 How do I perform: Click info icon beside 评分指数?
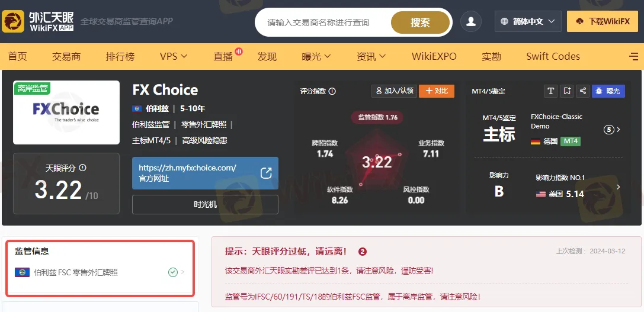[x=332, y=91]
